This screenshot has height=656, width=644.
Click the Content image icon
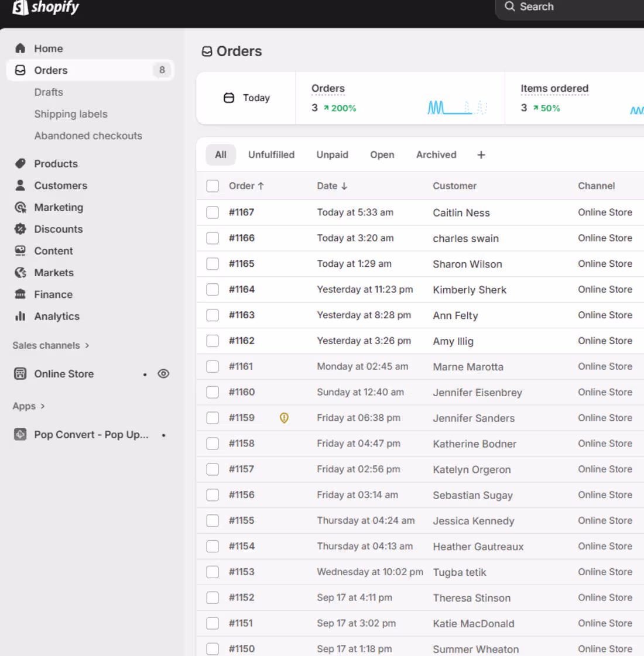(20, 250)
